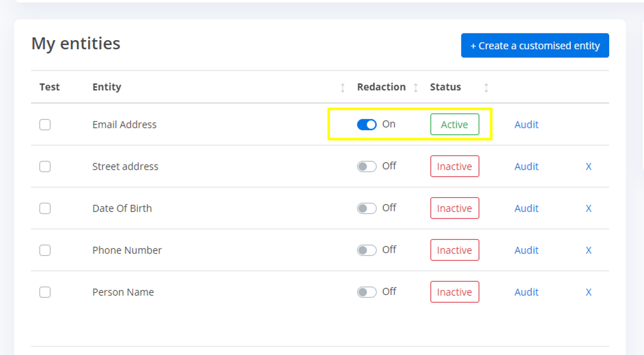Click Inactive status badge for Date Of Birth
This screenshot has width=644, height=355.
click(454, 208)
